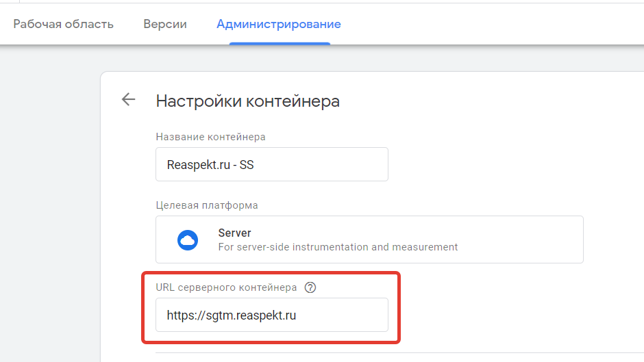Image resolution: width=644 pixels, height=362 pixels.
Task: Click the blue cloud Server icon
Action: point(187,240)
